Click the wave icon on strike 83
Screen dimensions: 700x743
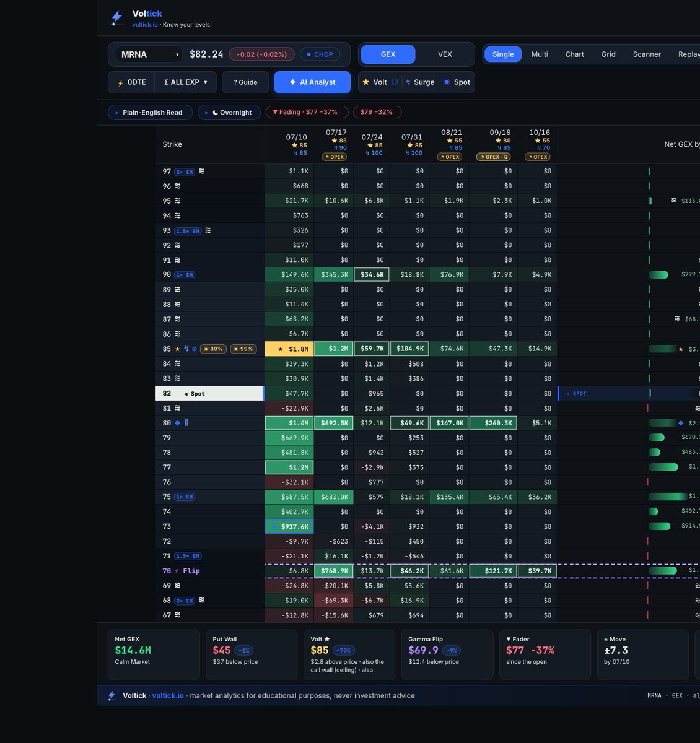coord(177,378)
